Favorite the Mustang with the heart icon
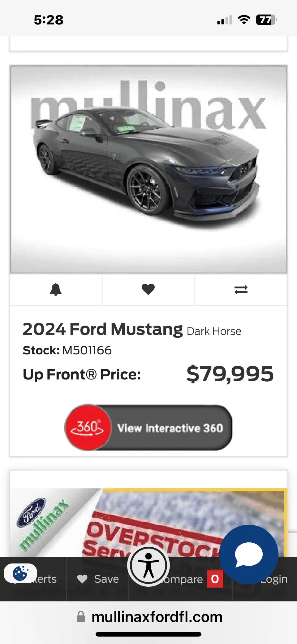 148,290
